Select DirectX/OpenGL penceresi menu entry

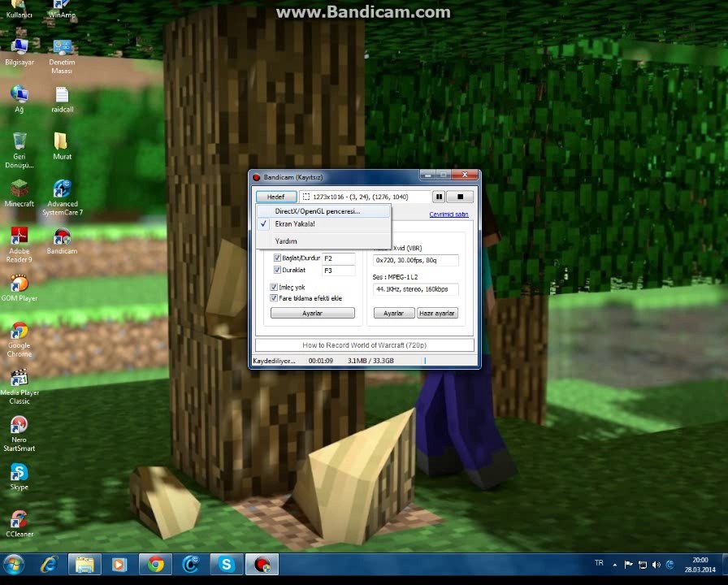[x=323, y=211]
